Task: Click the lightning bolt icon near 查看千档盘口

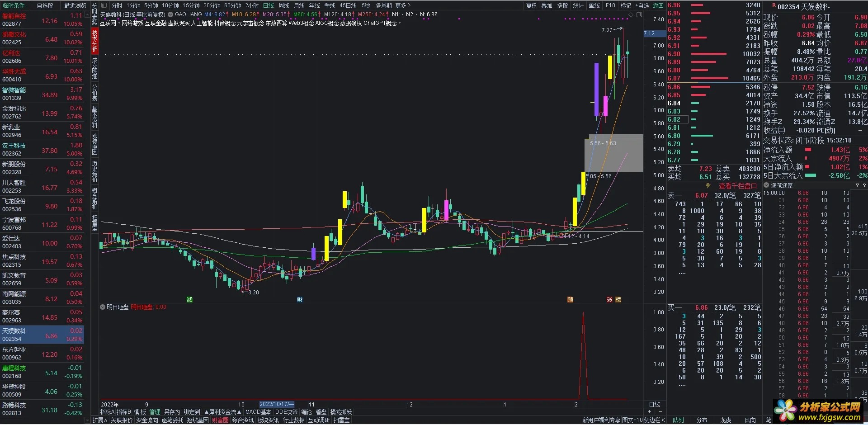Action: coord(708,186)
